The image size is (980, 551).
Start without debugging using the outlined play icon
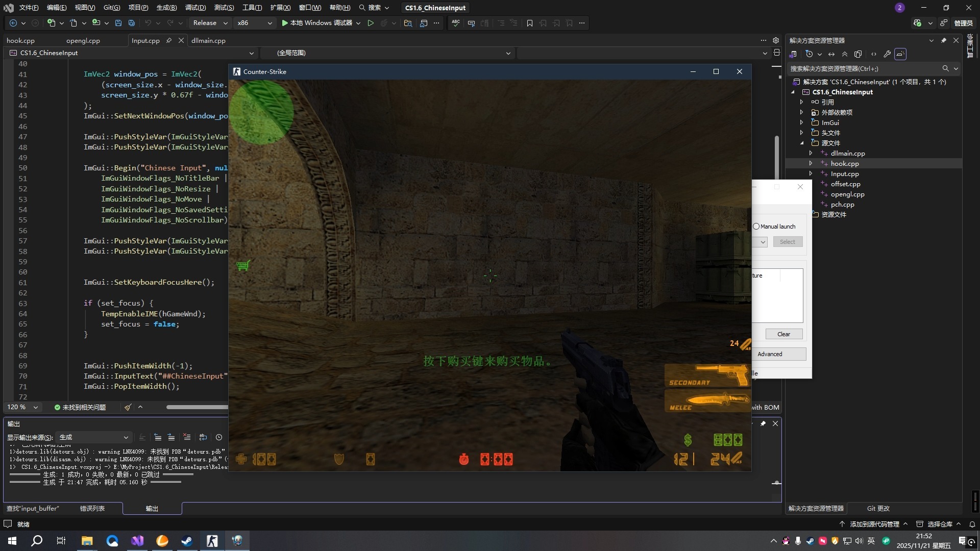click(x=371, y=23)
